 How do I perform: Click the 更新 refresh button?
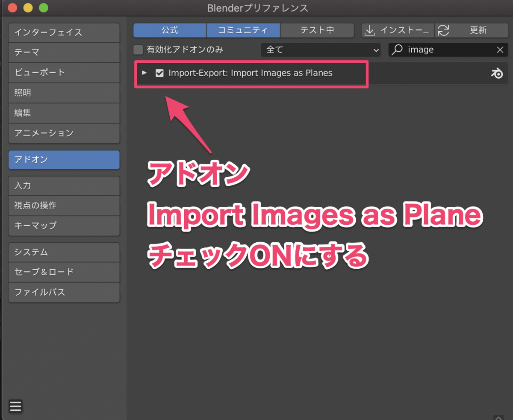click(x=472, y=30)
